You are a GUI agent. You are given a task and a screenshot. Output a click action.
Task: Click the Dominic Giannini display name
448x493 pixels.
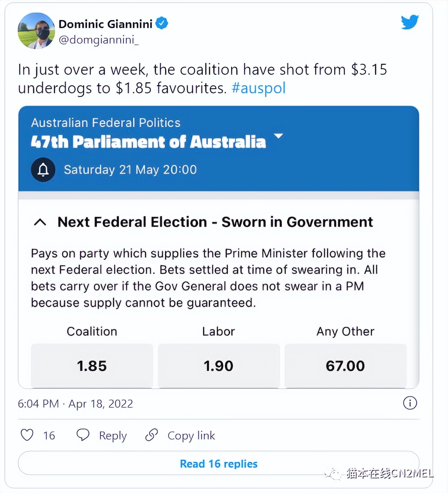105,24
